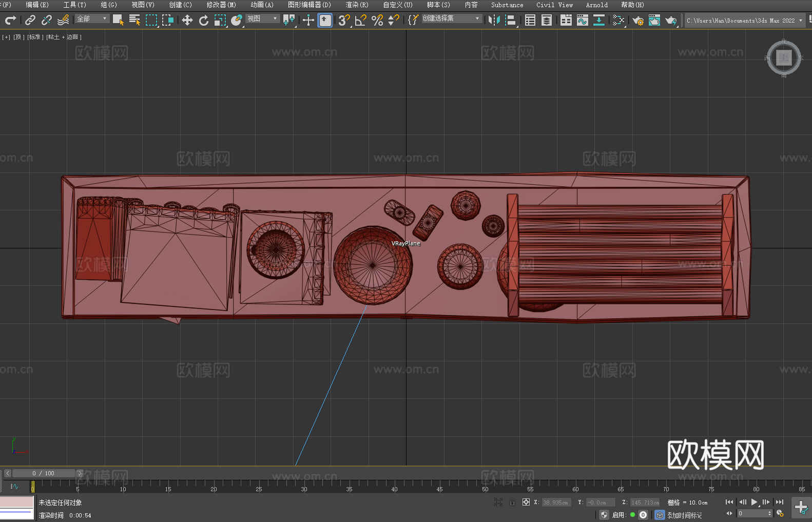Activate Select and Rotate tool
812x522 pixels.
point(204,20)
